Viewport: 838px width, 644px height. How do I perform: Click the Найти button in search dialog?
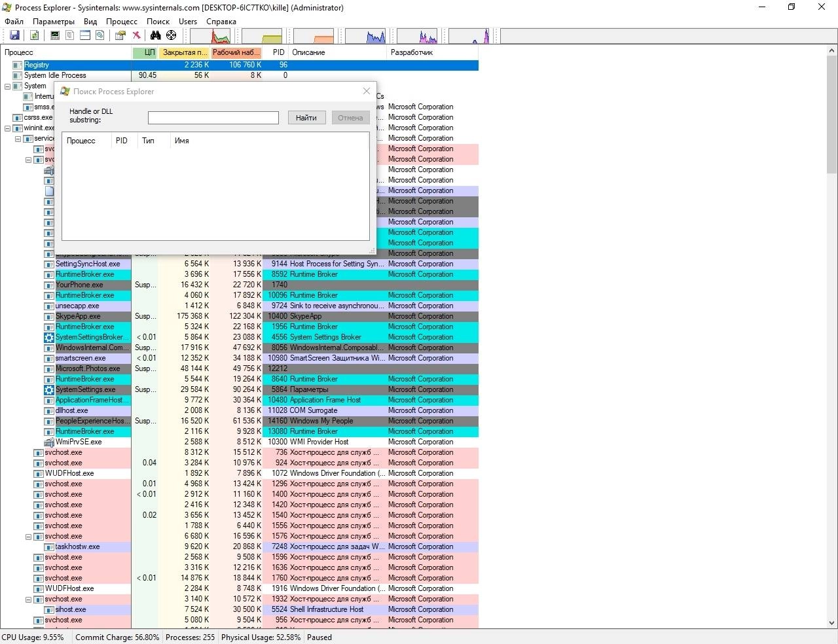pyautogui.click(x=306, y=118)
